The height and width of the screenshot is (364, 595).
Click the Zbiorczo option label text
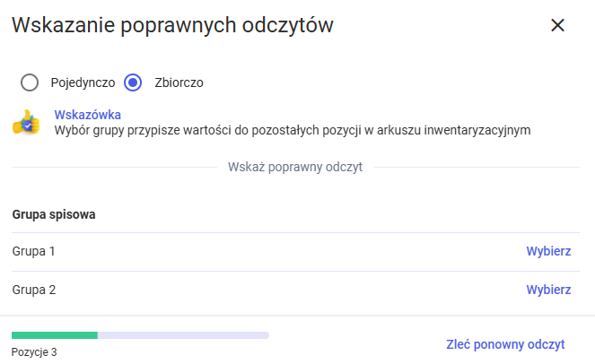pos(179,82)
